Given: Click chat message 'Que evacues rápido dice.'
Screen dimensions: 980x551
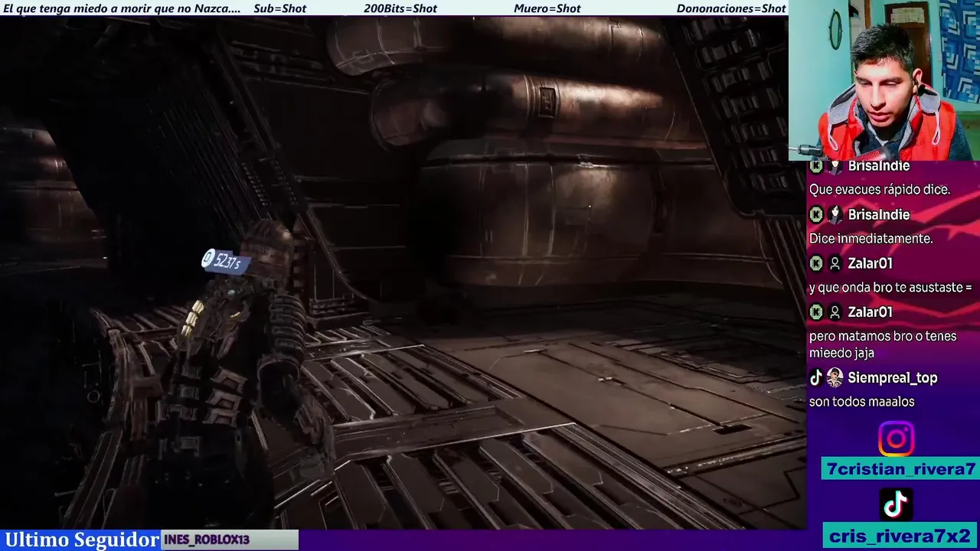Looking at the screenshot, I should click(880, 190).
